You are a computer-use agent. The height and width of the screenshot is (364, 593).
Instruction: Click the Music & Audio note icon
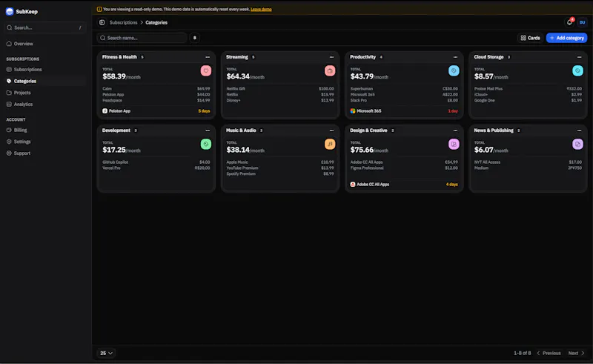[330, 144]
